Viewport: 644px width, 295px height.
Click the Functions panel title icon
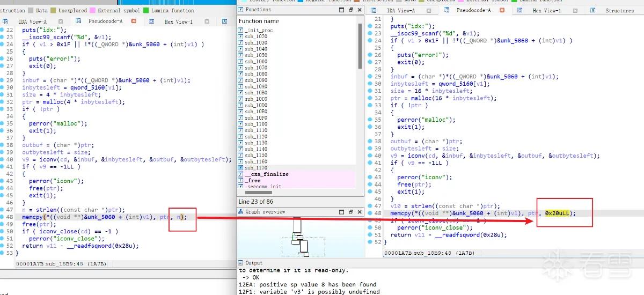(241, 10)
